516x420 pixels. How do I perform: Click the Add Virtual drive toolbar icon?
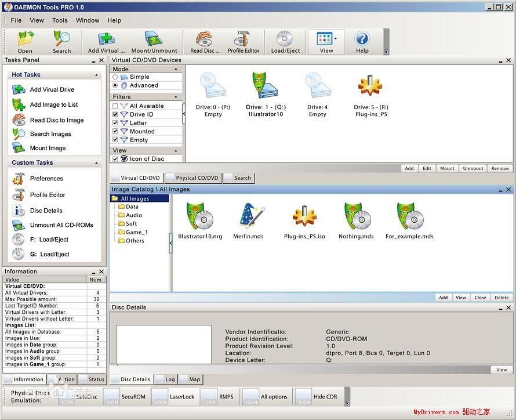(106, 41)
